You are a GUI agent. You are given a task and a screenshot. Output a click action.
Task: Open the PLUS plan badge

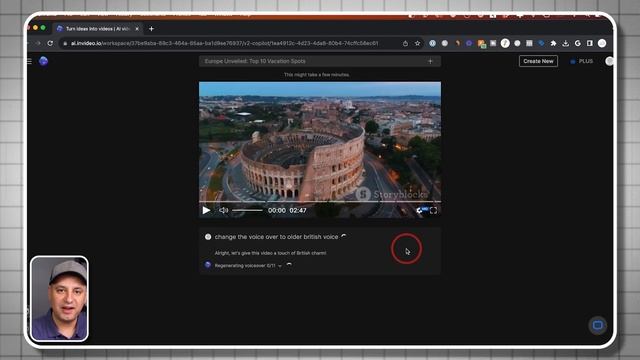[581, 61]
